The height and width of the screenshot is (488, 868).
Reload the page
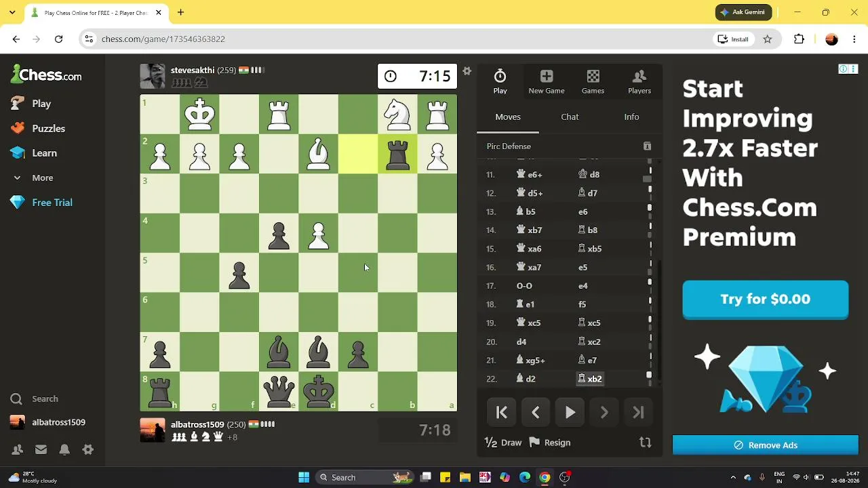58,39
